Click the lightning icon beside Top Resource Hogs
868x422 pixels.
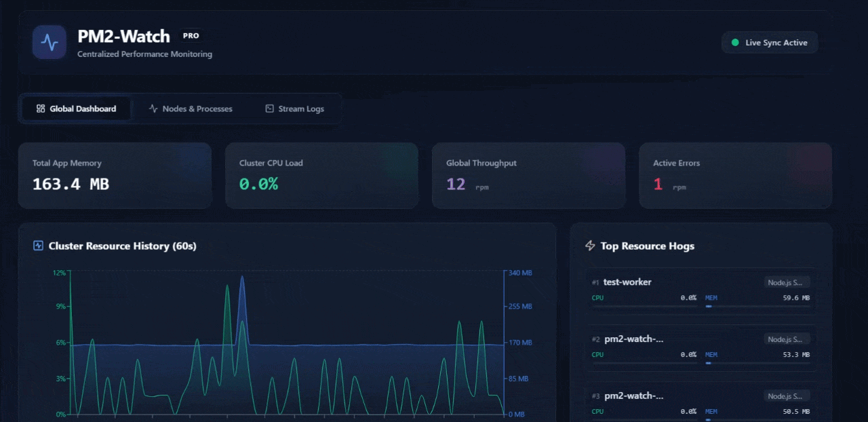coord(590,246)
